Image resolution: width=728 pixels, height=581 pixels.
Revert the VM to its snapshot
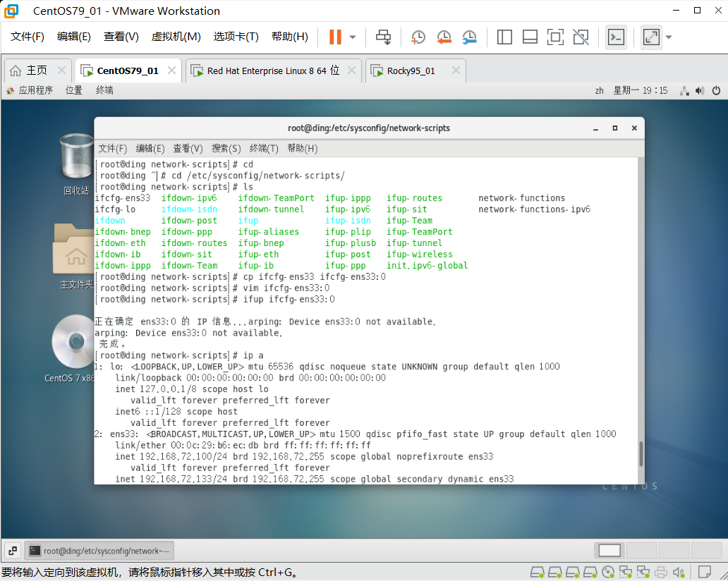click(x=444, y=37)
